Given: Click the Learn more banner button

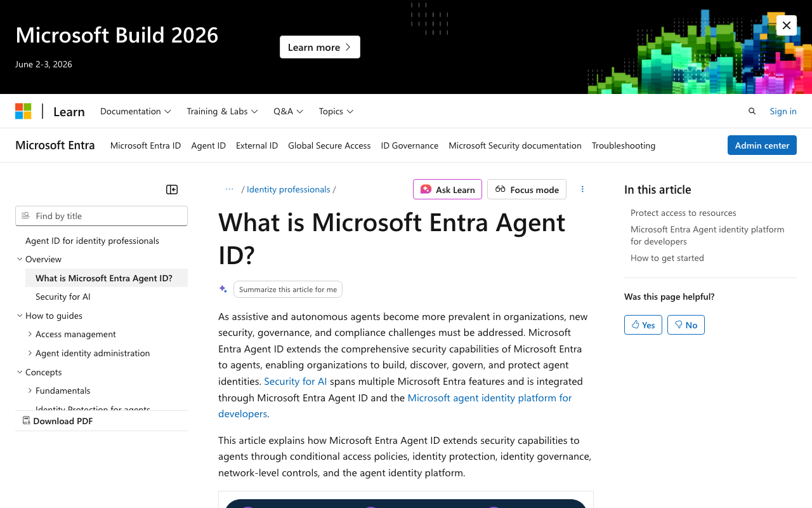Looking at the screenshot, I should point(320,47).
